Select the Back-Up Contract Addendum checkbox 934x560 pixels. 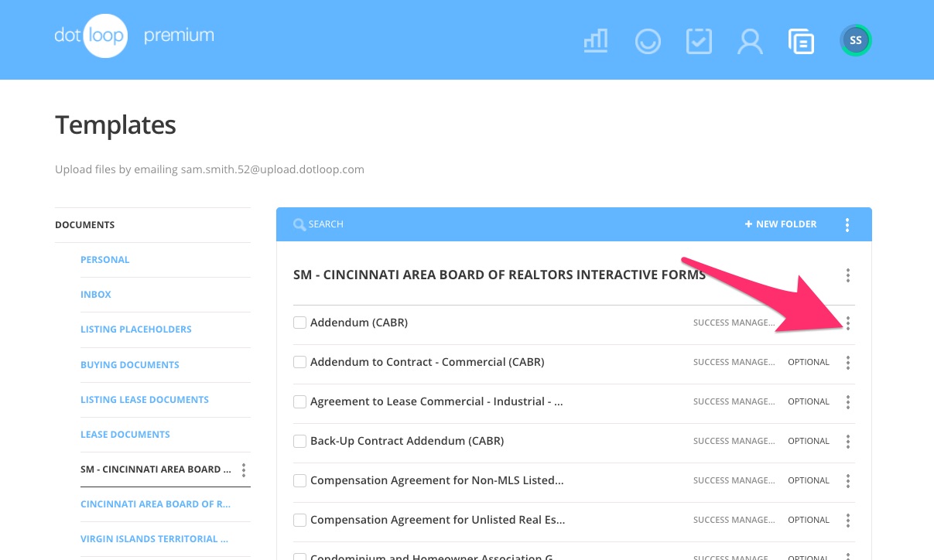click(x=299, y=441)
